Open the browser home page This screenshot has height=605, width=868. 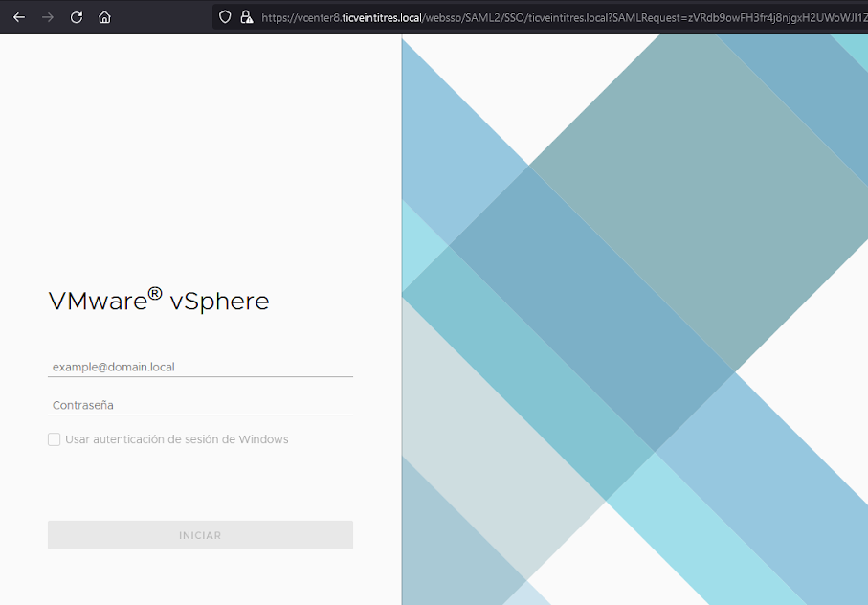click(104, 18)
